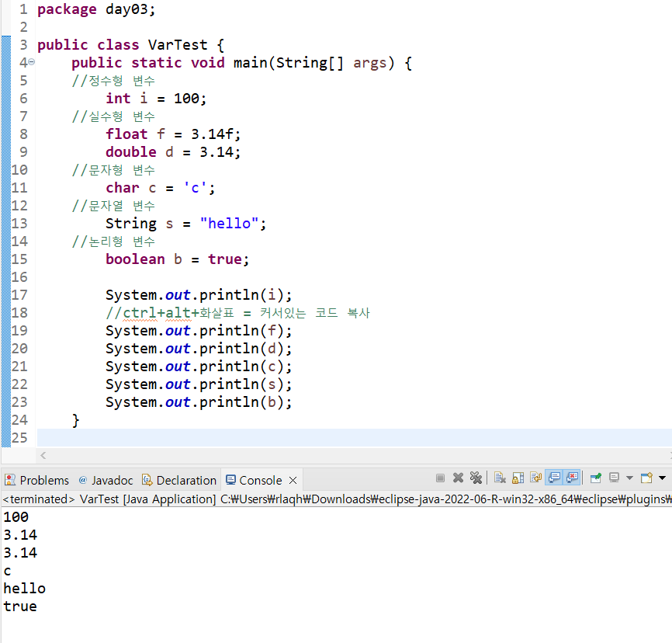The width and height of the screenshot is (672, 643).
Task: Click console output 'true'
Action: pos(20,606)
